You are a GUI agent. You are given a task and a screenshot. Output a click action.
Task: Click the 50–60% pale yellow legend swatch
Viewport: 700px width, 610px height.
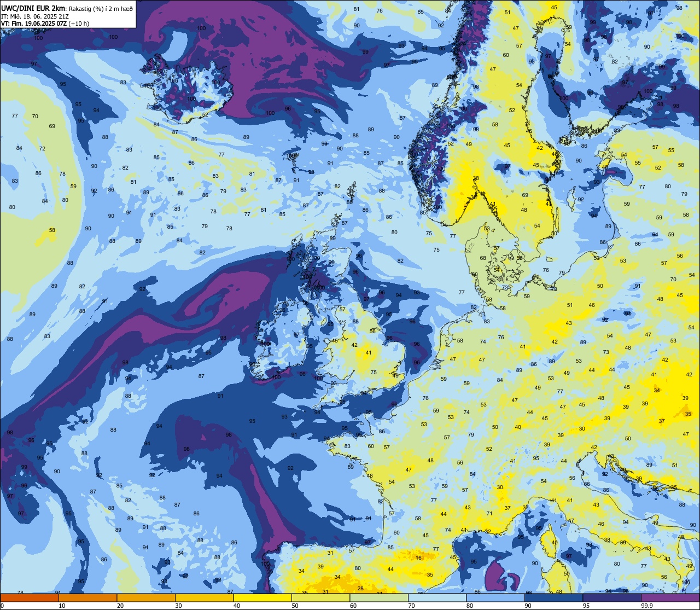click(x=321, y=597)
